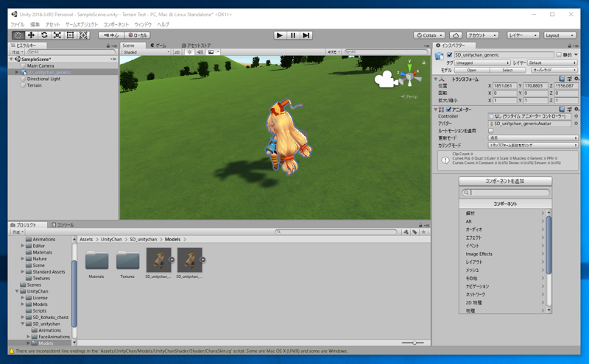Click search by label icon in Project
This screenshot has width=589, height=364.
415,232
